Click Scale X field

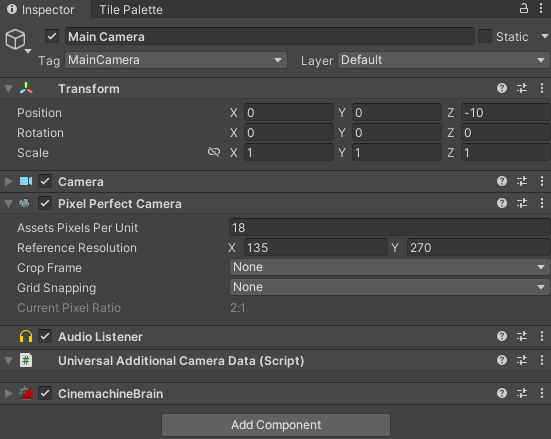pyautogui.click(x=289, y=153)
